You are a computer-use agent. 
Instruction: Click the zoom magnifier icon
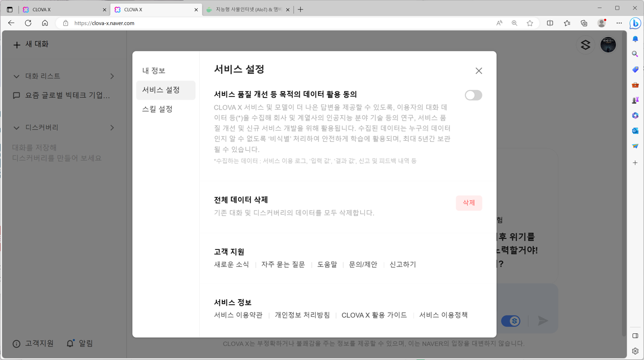514,23
